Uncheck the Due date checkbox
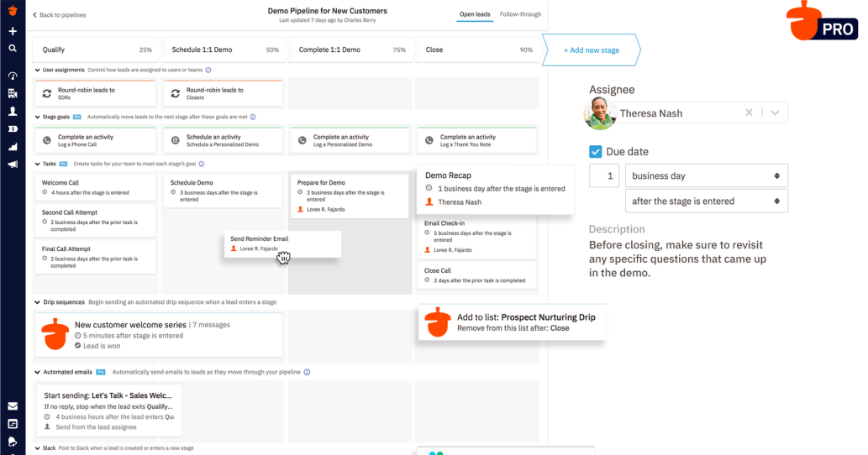The height and width of the screenshot is (455, 868). (595, 152)
